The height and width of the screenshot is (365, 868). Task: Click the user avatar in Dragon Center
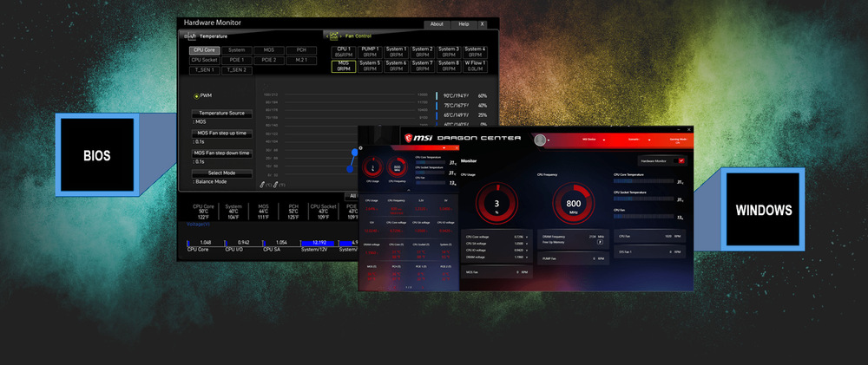[x=540, y=140]
